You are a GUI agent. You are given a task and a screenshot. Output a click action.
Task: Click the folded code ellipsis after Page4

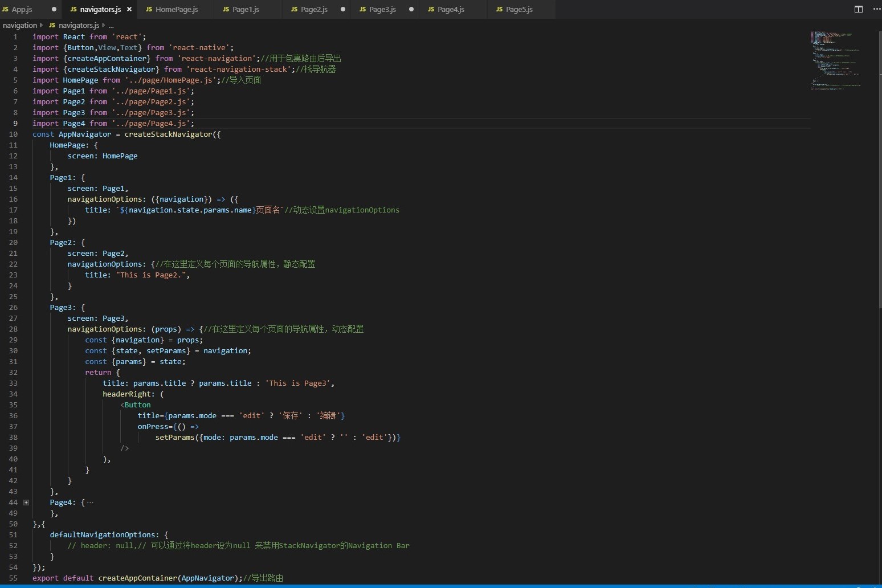pos(90,503)
